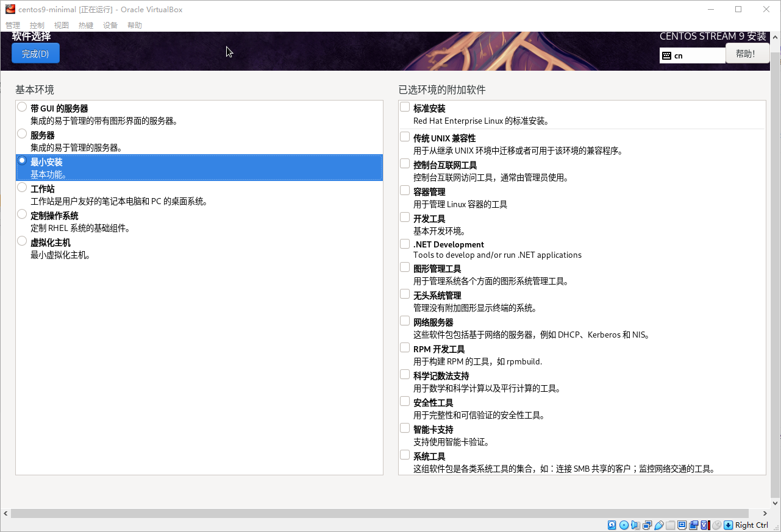Enable the 标准安装 checkbox
The image size is (781, 532).
tap(405, 107)
